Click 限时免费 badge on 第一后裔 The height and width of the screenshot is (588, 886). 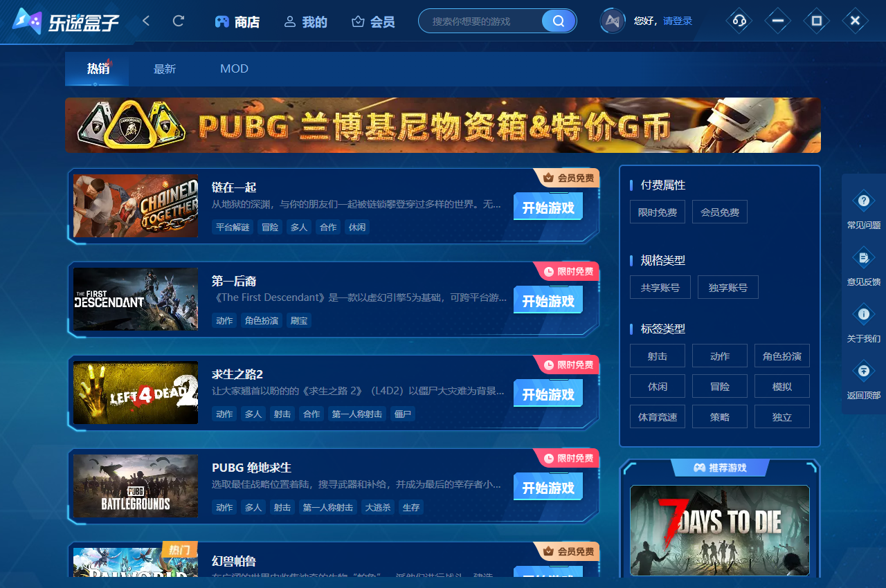(x=568, y=271)
